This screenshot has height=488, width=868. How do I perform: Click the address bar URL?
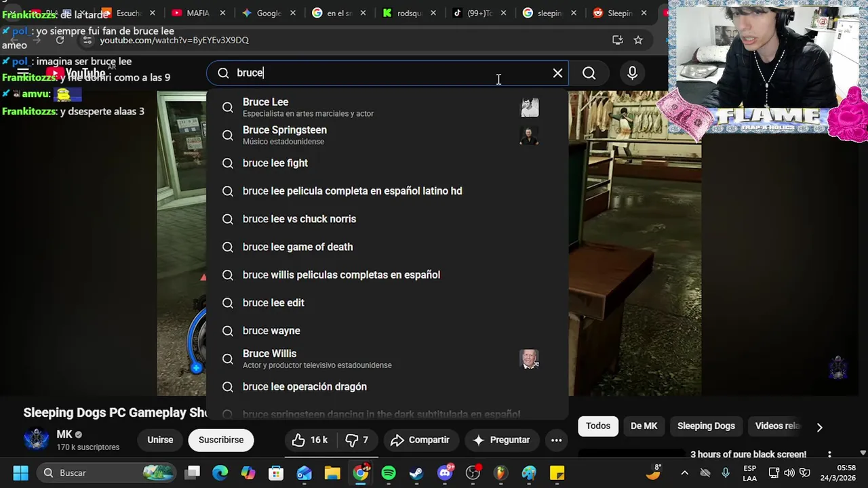pyautogui.click(x=174, y=40)
